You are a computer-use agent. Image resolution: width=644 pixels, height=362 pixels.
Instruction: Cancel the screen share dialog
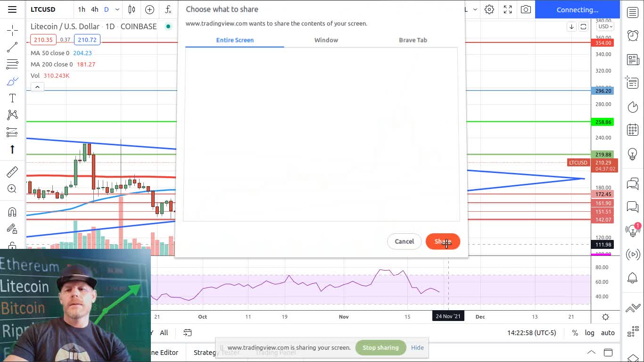click(x=404, y=241)
